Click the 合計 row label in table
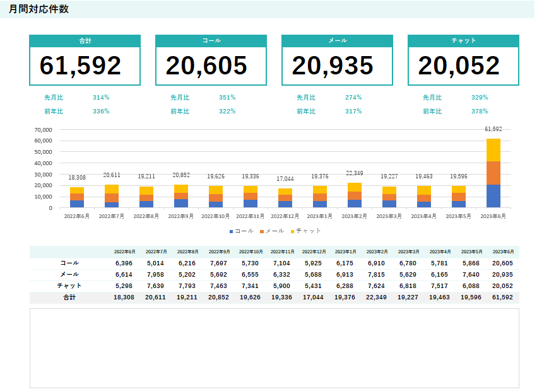Screen dimensions: 537x392 click(69, 297)
